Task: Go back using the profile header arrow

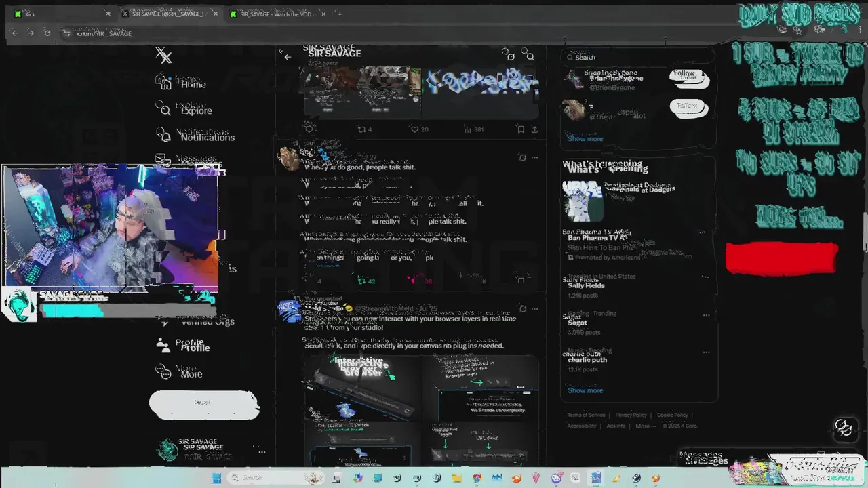Action: (x=288, y=57)
